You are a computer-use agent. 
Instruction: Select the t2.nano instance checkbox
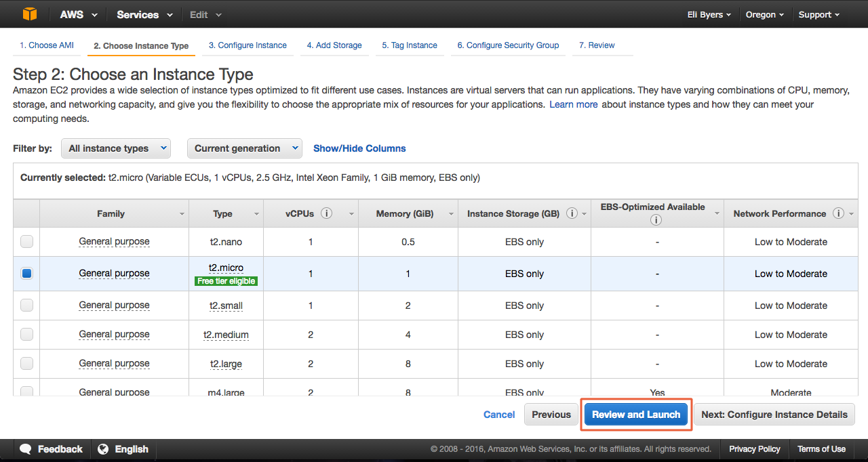[x=26, y=242]
